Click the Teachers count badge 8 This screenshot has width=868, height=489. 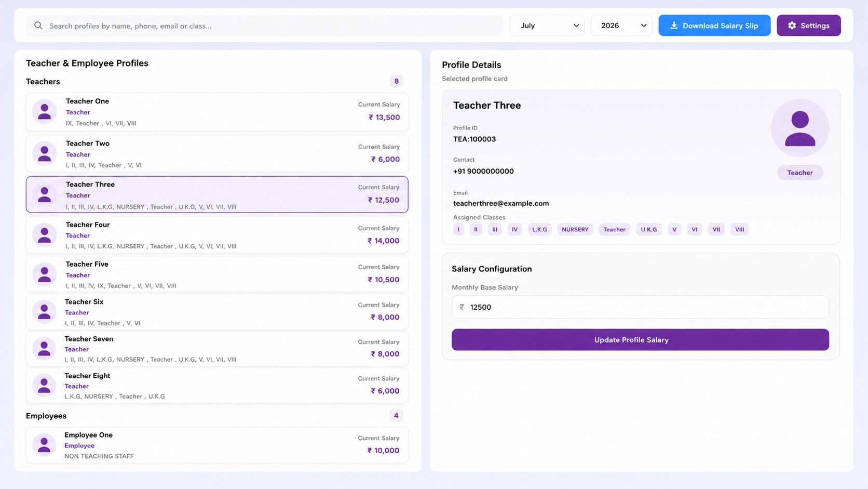(x=396, y=81)
